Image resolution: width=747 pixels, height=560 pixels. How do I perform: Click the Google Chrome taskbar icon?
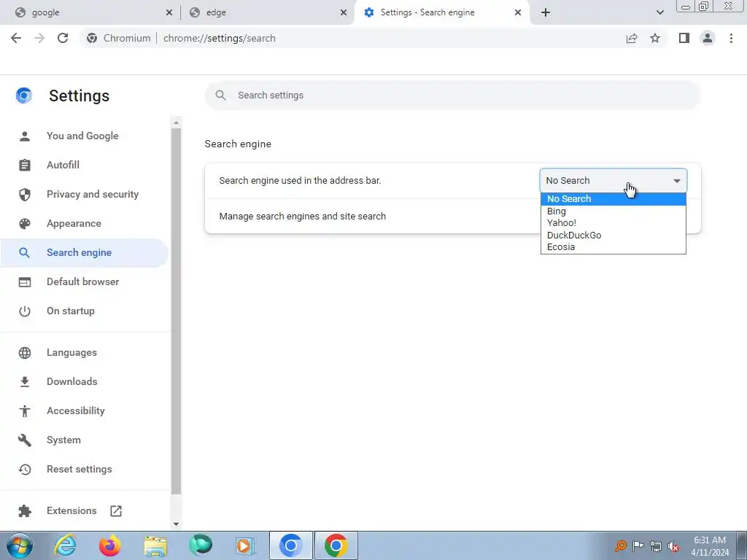point(336,545)
